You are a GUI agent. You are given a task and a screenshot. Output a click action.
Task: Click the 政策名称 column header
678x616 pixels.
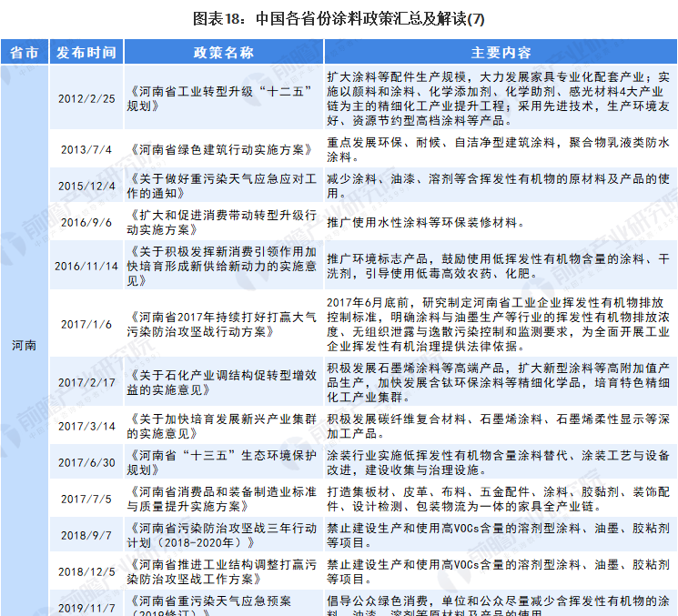223,52
